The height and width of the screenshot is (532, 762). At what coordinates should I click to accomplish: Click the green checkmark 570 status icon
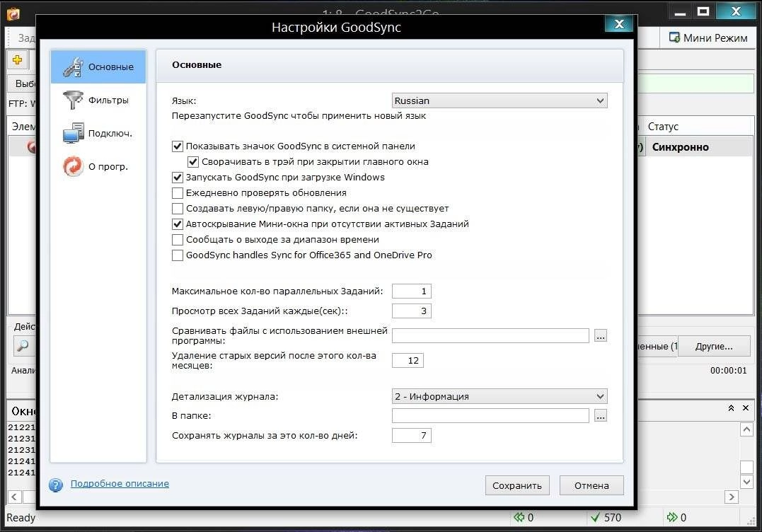[595, 517]
